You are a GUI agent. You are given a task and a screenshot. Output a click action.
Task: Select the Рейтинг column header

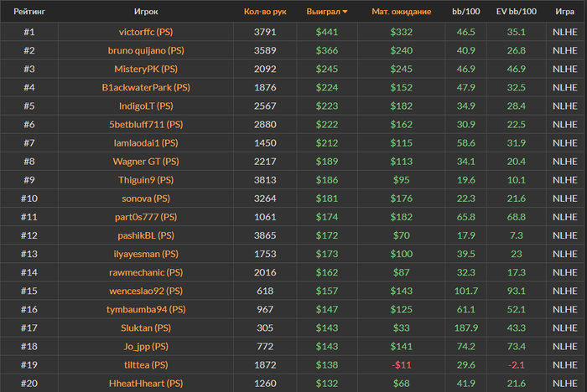tap(29, 13)
